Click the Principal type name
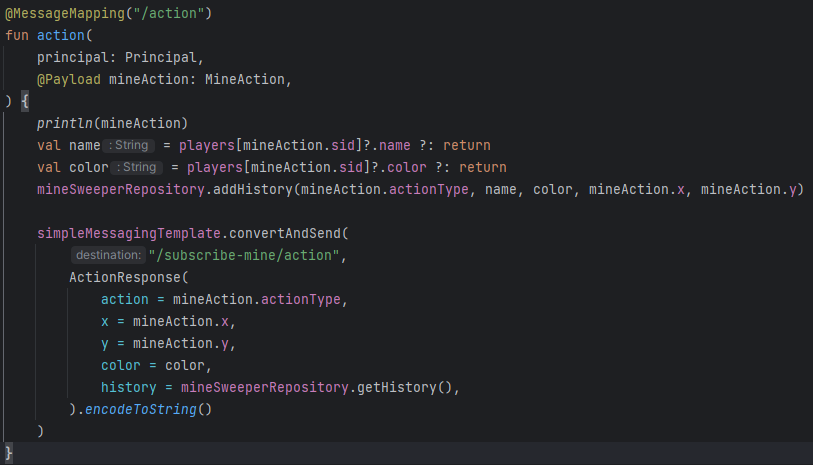Viewport: 813px width, 465px height. click(x=160, y=58)
